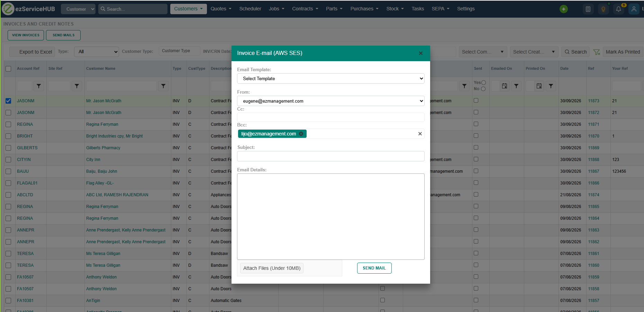
Task: Toggle the select-all header checkbox
Action: point(8,69)
